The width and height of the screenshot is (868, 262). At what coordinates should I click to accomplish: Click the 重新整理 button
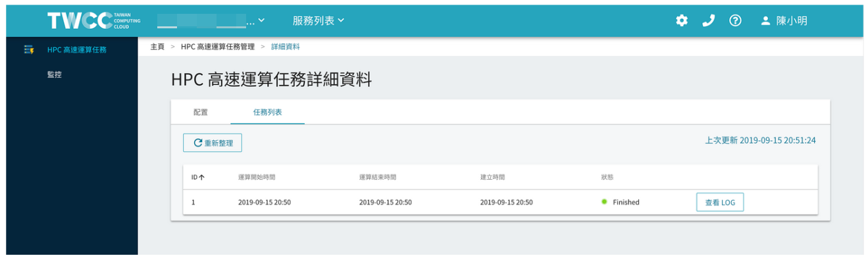213,143
